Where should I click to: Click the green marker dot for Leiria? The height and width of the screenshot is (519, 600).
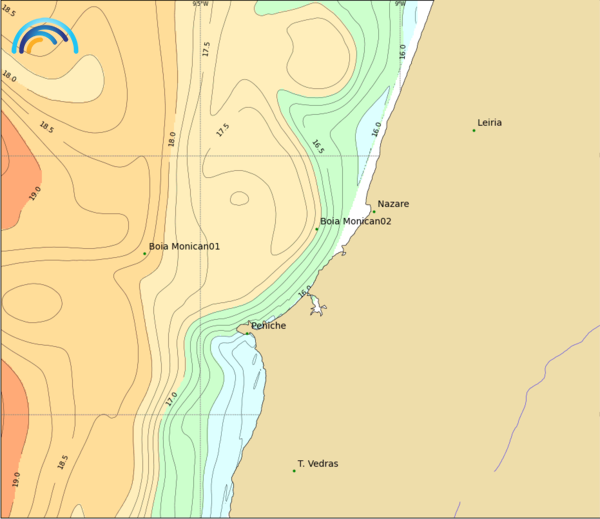click(474, 130)
